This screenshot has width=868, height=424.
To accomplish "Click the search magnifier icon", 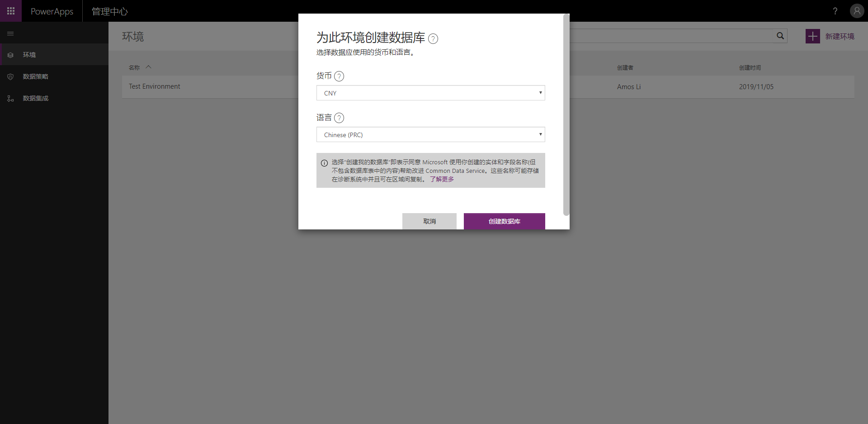I will [x=780, y=36].
